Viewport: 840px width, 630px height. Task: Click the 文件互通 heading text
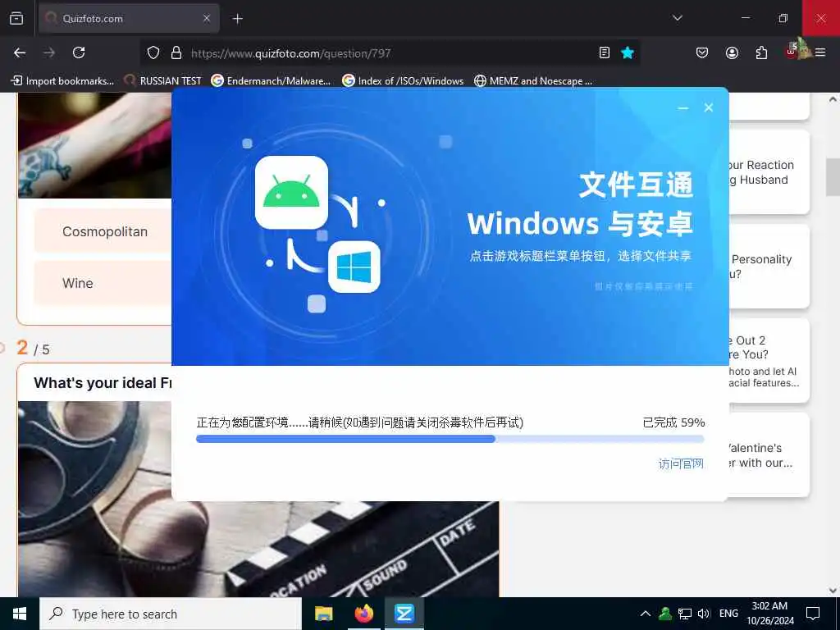(636, 185)
